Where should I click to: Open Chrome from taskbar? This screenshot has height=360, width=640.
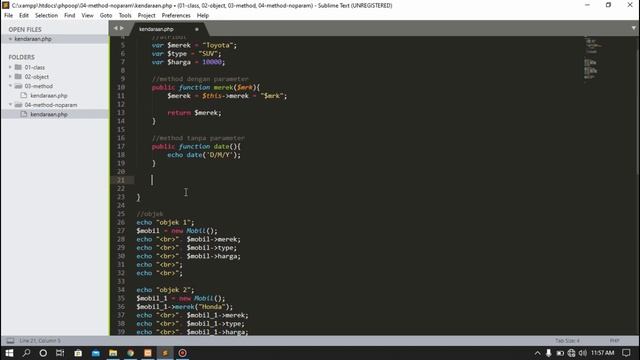(131, 353)
